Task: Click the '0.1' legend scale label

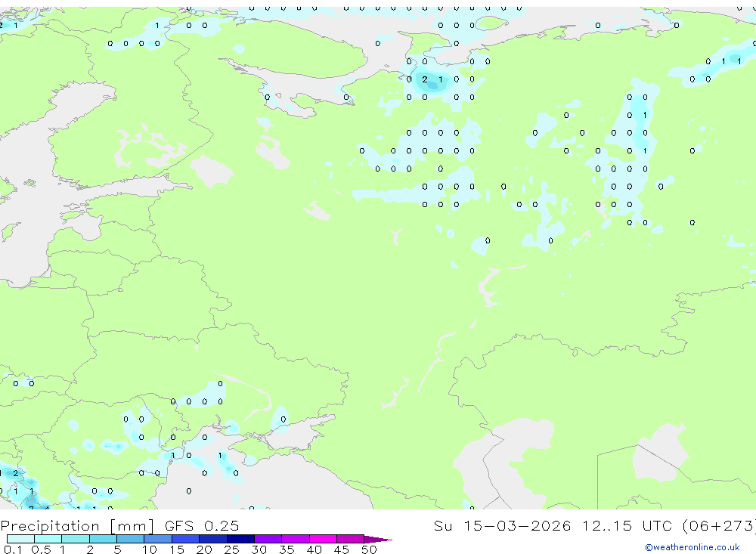Action: coord(13,549)
